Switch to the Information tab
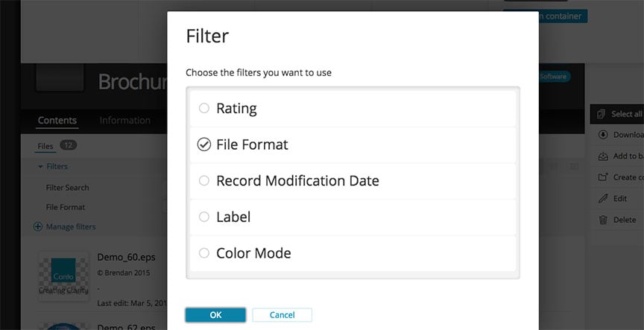The image size is (644, 330). click(124, 121)
